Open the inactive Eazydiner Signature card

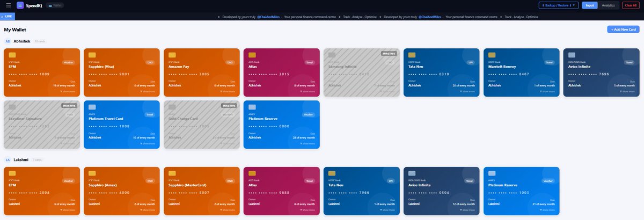point(42,124)
